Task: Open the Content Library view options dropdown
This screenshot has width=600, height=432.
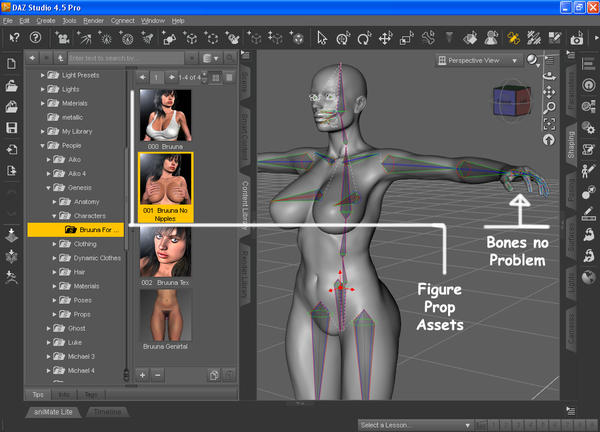Action: (x=211, y=58)
